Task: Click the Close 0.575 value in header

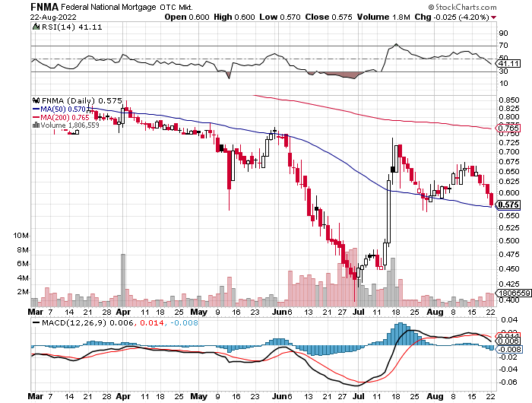Action: (328, 17)
